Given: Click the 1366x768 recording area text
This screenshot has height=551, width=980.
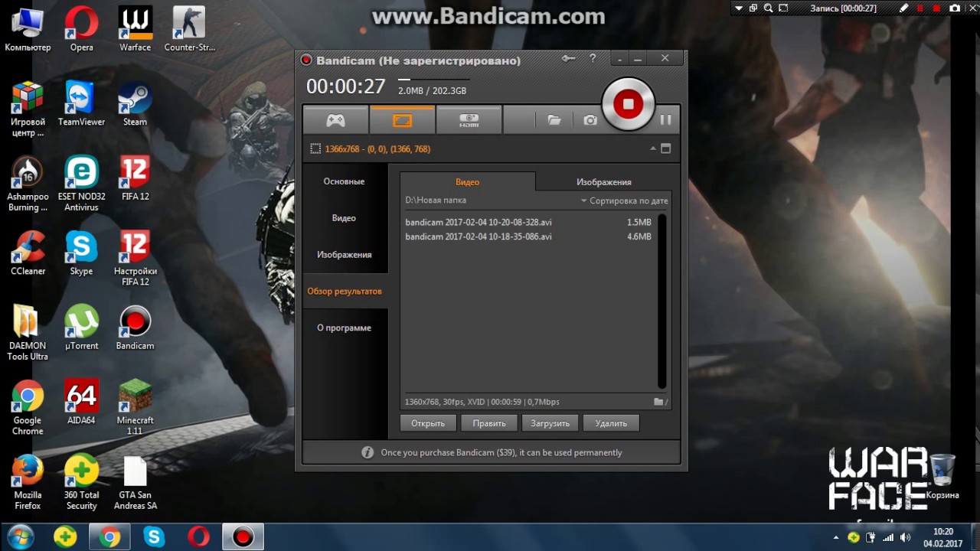Looking at the screenshot, I should [377, 149].
